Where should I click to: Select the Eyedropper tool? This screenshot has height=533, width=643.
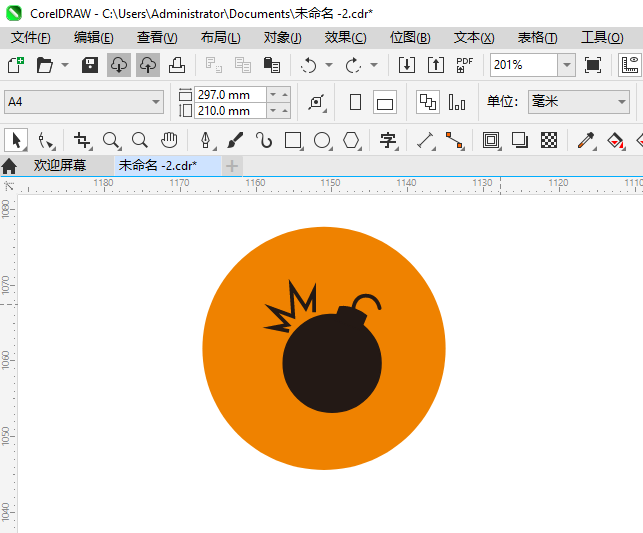pos(586,141)
